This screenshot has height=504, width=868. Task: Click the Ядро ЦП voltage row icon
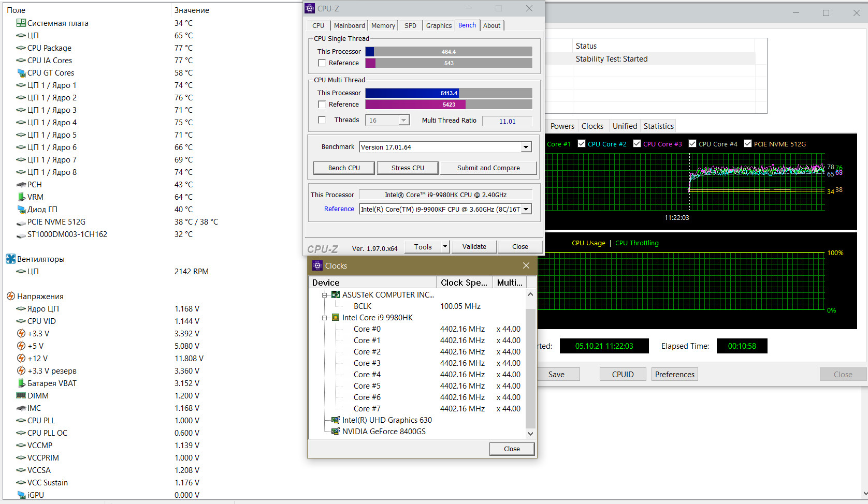coord(21,308)
